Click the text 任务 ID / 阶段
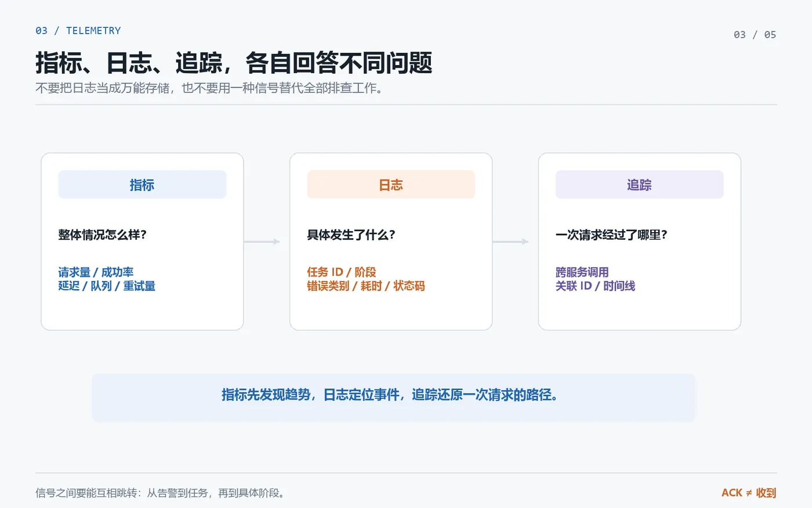 [x=342, y=272]
